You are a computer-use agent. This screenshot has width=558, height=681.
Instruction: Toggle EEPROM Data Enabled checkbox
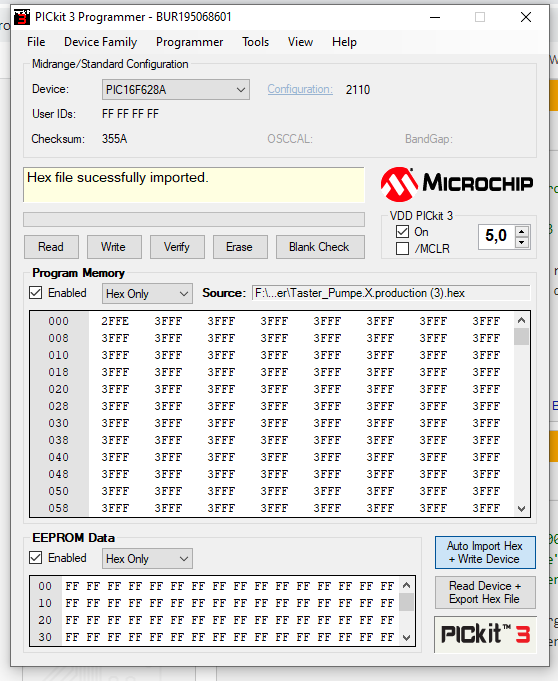click(36, 557)
